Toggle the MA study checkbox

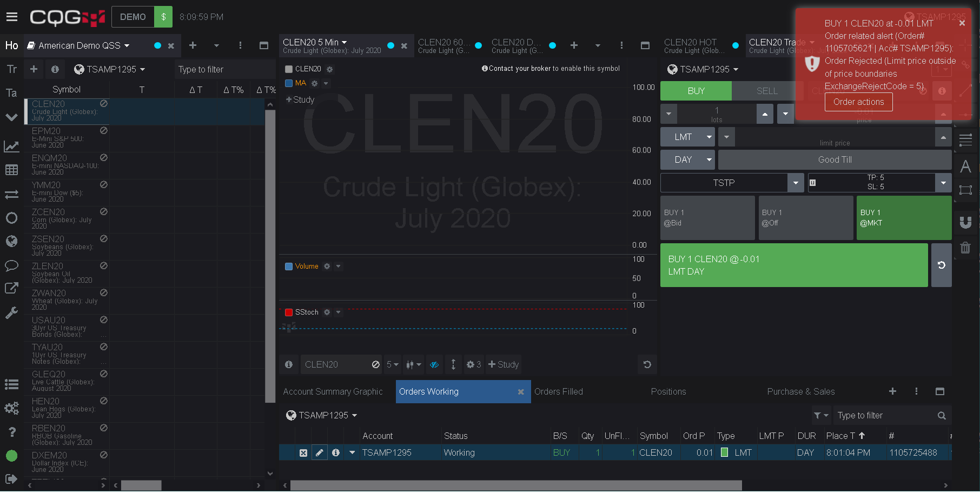click(289, 83)
